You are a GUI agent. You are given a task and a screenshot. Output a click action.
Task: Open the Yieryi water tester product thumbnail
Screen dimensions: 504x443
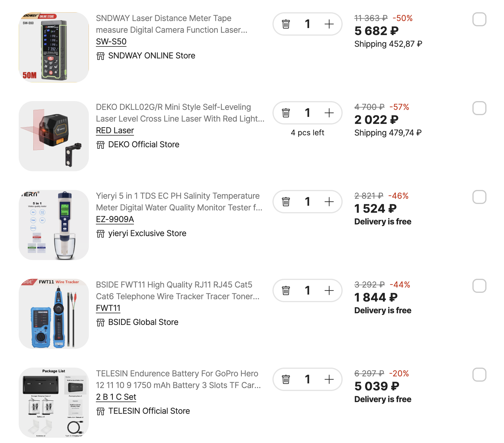pyautogui.click(x=54, y=225)
